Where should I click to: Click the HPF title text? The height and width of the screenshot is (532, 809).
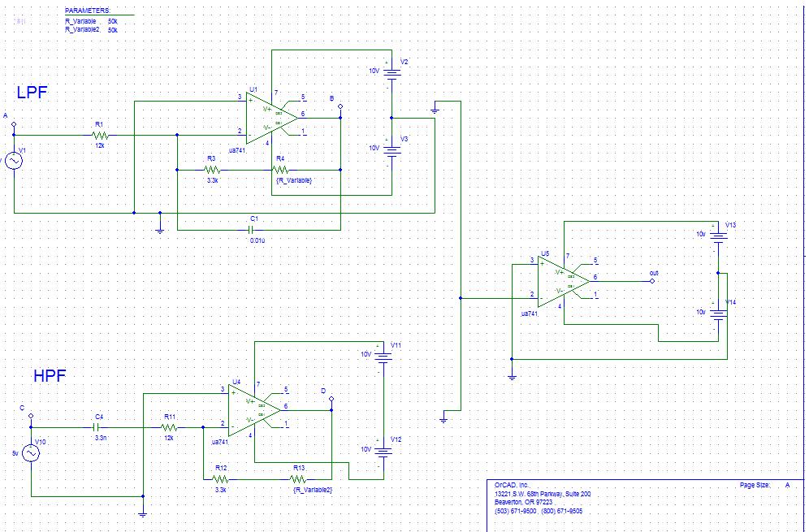tap(50, 376)
